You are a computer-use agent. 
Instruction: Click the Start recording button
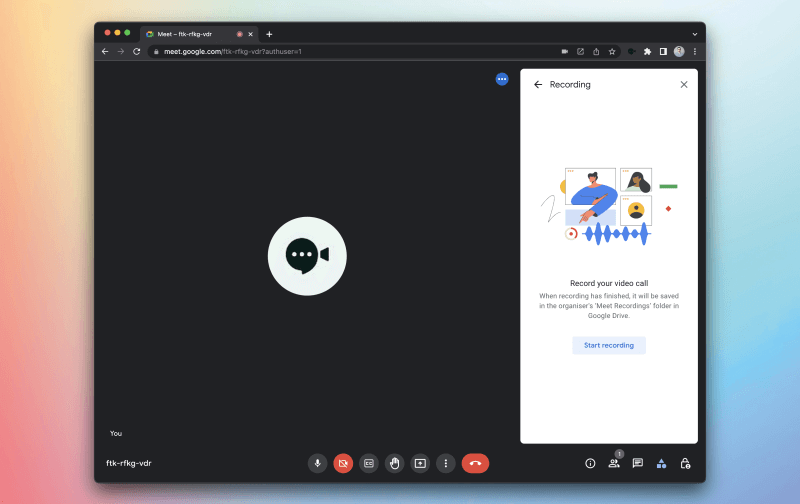[x=609, y=345]
